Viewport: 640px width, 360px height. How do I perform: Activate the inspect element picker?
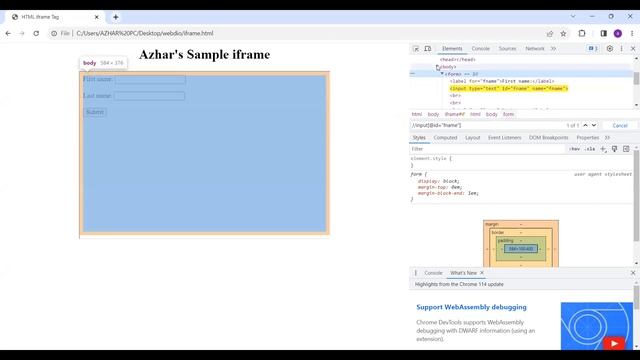point(416,49)
